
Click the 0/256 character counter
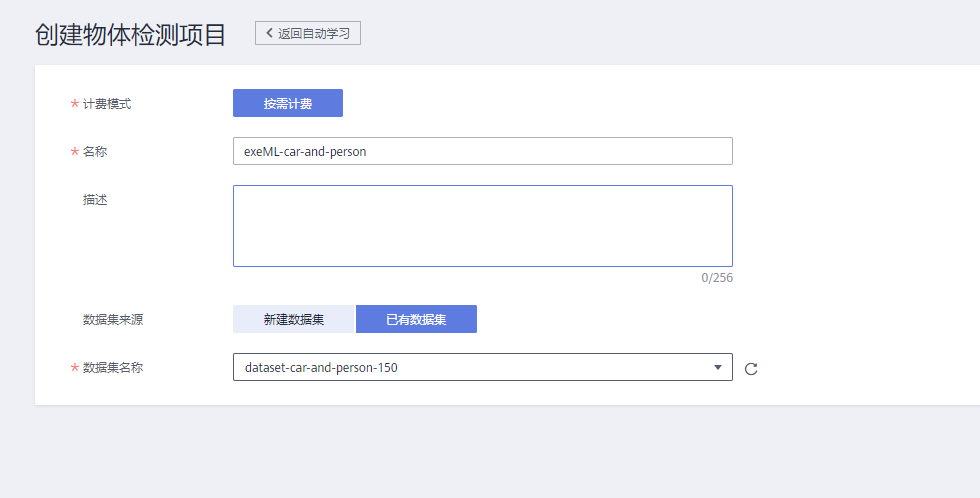[716, 278]
